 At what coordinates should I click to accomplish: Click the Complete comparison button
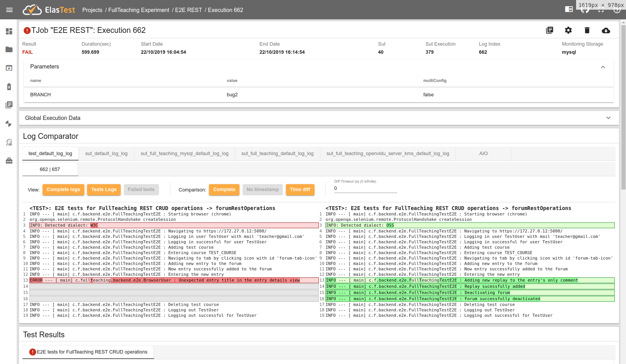pos(224,190)
